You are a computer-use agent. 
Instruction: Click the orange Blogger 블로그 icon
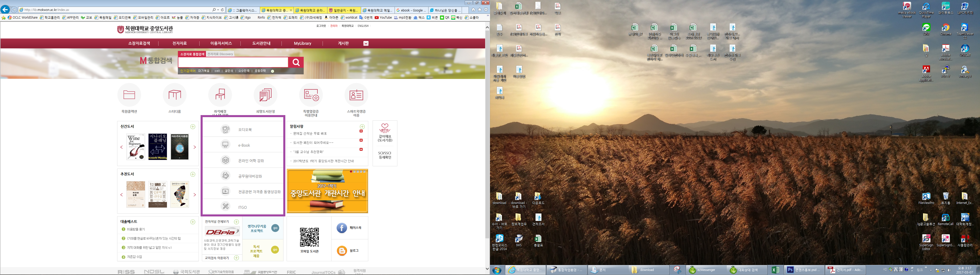pyautogui.click(x=342, y=251)
